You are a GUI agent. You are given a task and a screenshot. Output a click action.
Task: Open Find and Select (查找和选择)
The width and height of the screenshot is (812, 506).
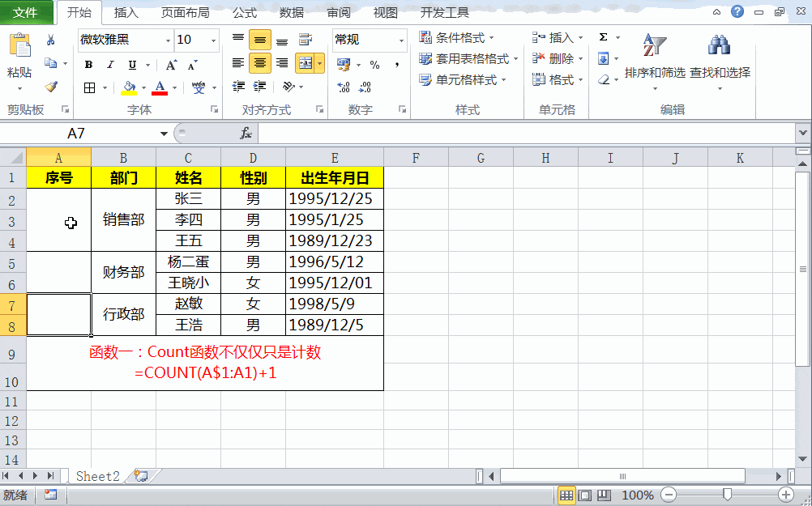[x=720, y=62]
